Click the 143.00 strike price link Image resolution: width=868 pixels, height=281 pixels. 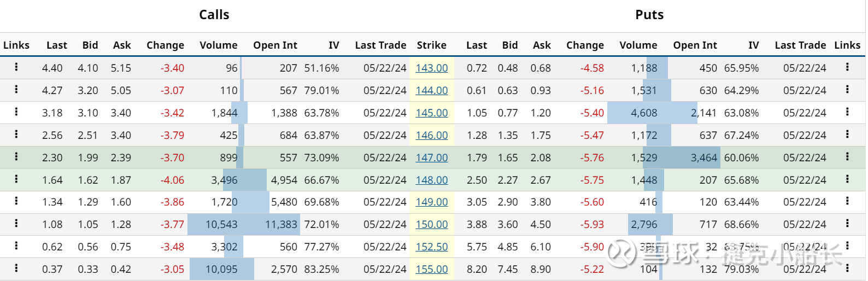tap(431, 68)
